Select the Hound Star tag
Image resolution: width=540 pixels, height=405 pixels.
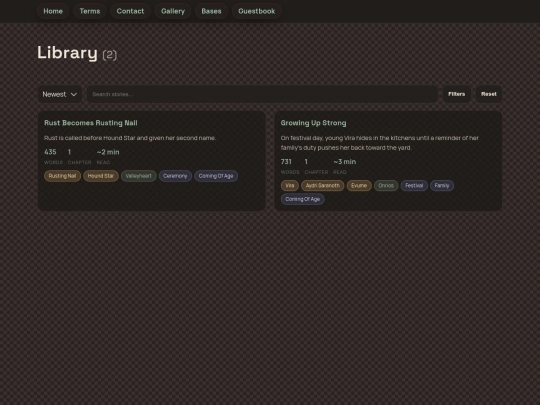101,176
